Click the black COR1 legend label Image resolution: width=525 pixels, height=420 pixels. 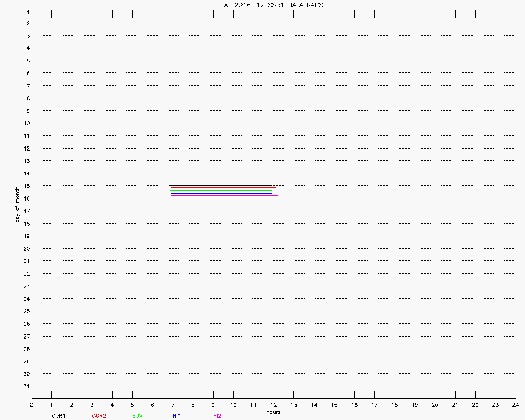pyautogui.click(x=58, y=416)
